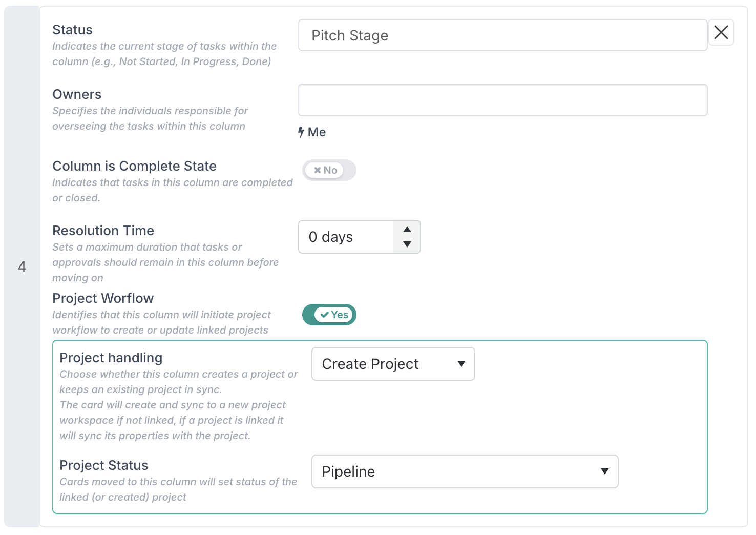Click the x icon inside No toggle

(x=318, y=170)
